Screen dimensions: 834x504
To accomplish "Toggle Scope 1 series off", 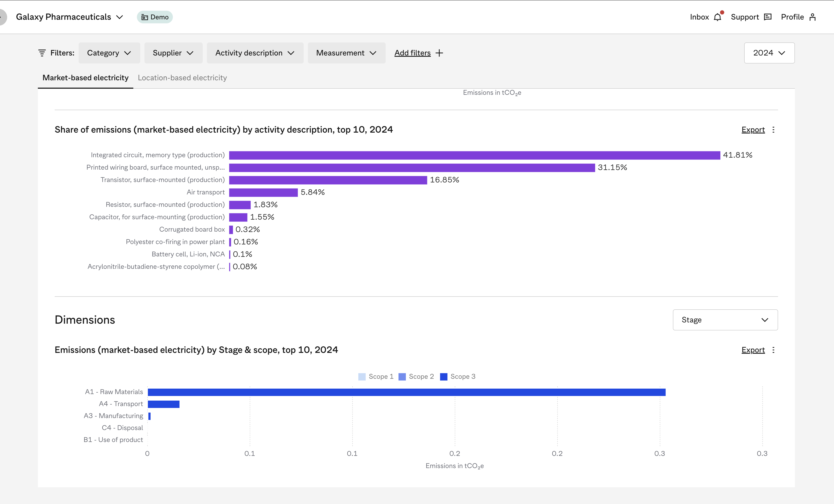I will pyautogui.click(x=376, y=376).
